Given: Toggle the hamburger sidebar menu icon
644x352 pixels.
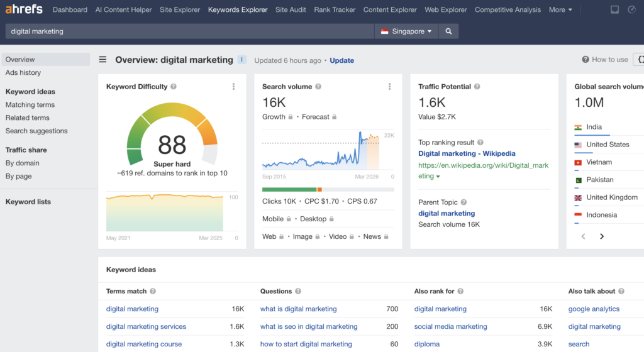Looking at the screenshot, I should pos(103,60).
